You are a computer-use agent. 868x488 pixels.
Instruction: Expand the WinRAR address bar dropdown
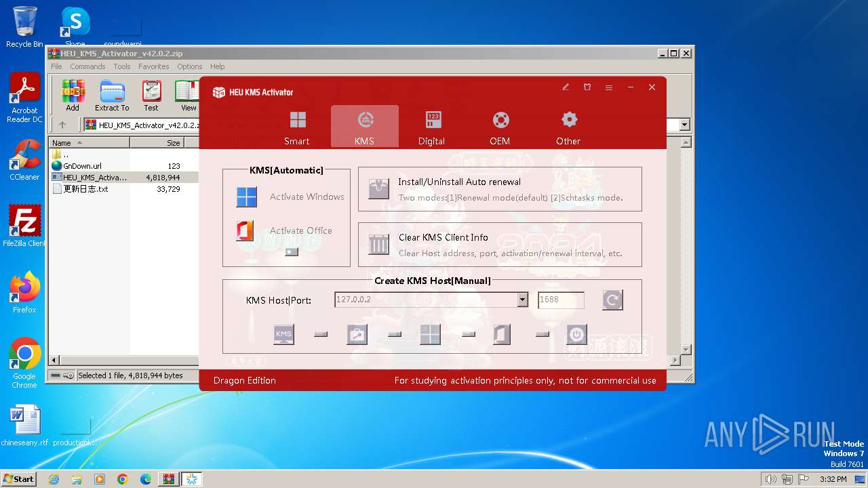[684, 125]
